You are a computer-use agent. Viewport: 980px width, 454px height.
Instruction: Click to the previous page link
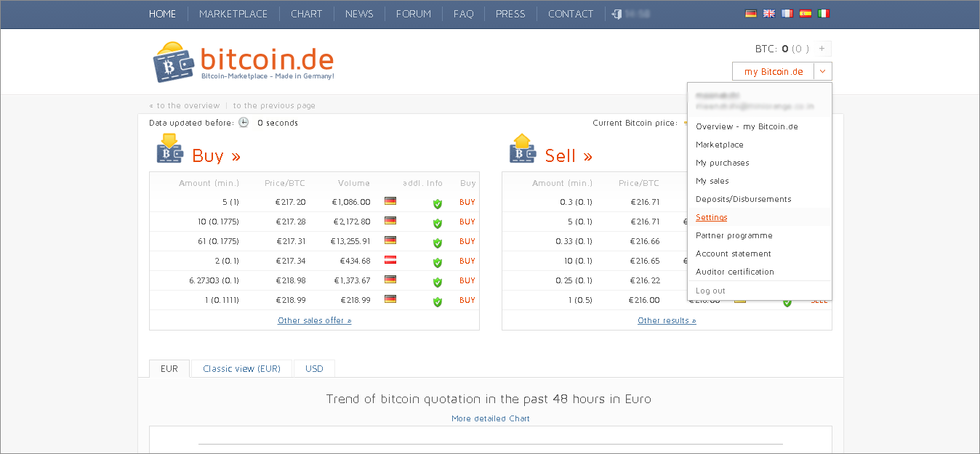pyautogui.click(x=274, y=105)
